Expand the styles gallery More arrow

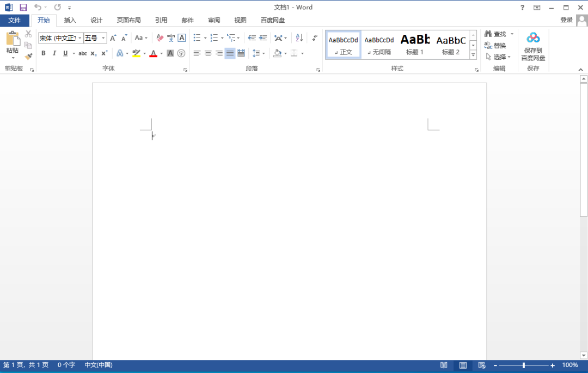473,55
